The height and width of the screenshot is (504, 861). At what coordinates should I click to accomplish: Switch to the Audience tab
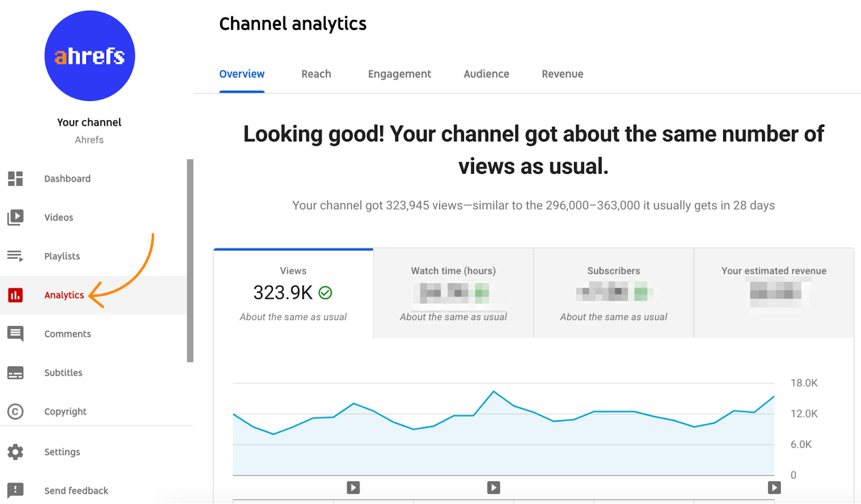[485, 74]
